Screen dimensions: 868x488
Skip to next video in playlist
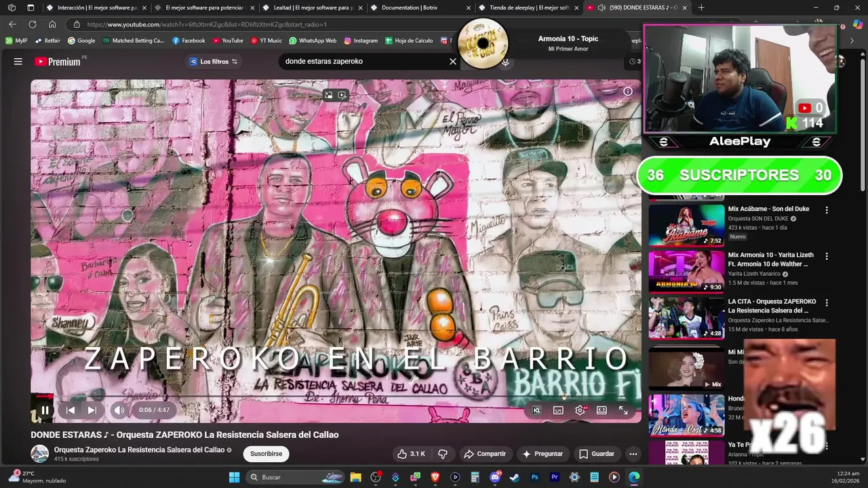(92, 410)
